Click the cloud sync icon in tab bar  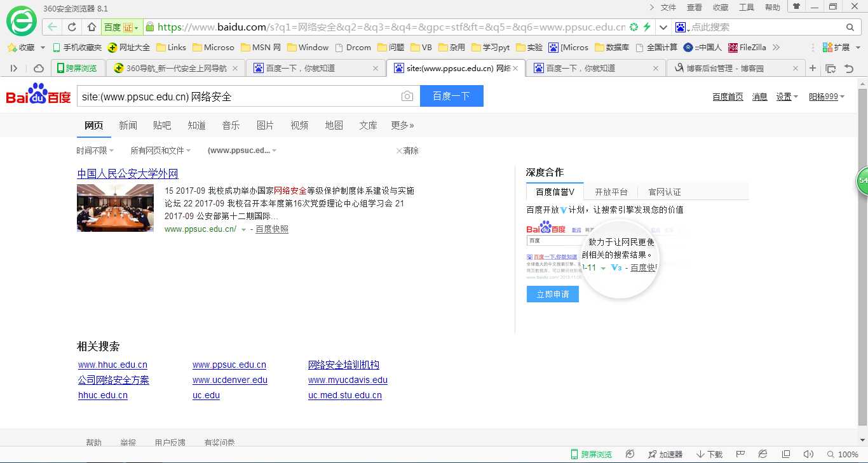pos(39,68)
